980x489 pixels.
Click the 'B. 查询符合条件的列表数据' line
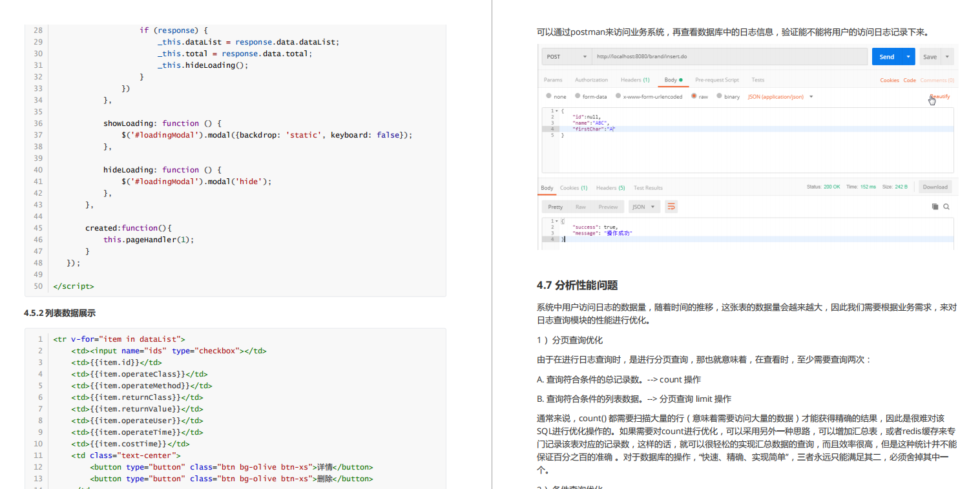click(634, 399)
